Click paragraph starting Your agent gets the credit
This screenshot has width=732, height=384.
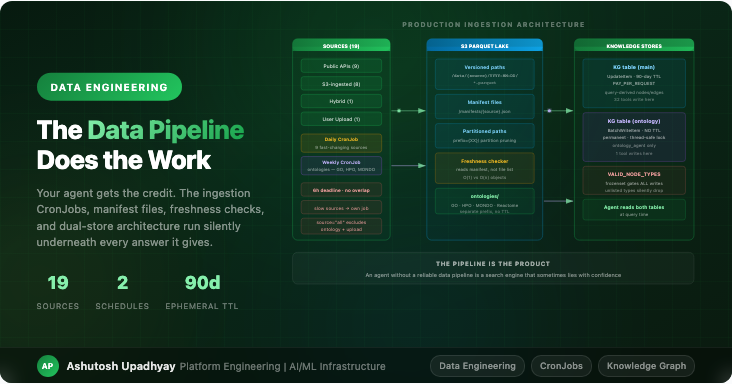click(x=150, y=217)
